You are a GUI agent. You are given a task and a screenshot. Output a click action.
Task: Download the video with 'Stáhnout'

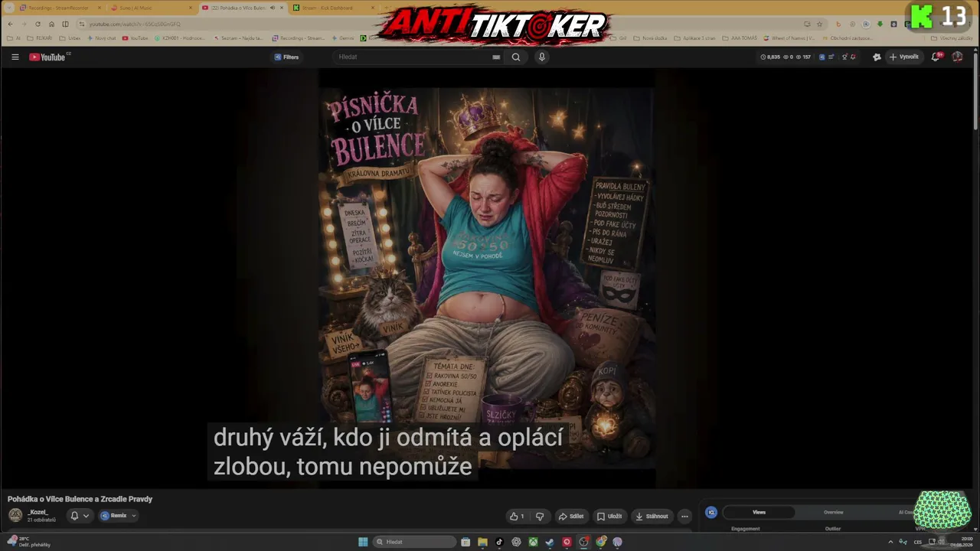(x=652, y=516)
